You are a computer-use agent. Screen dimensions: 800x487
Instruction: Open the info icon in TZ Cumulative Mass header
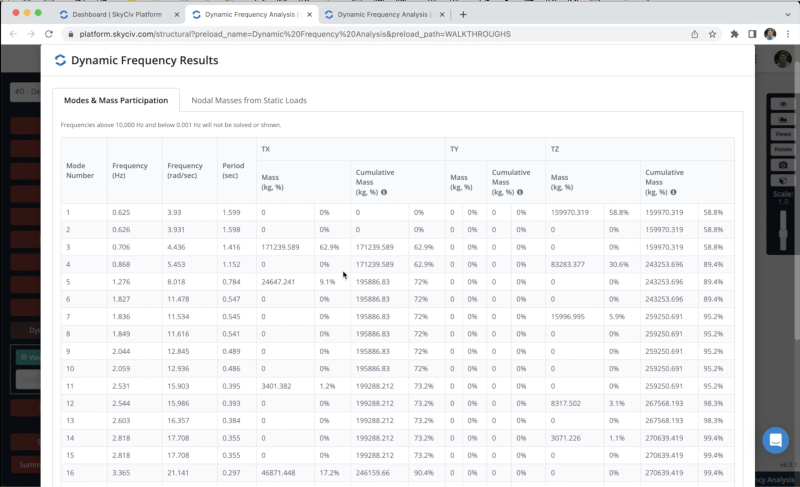click(x=673, y=192)
